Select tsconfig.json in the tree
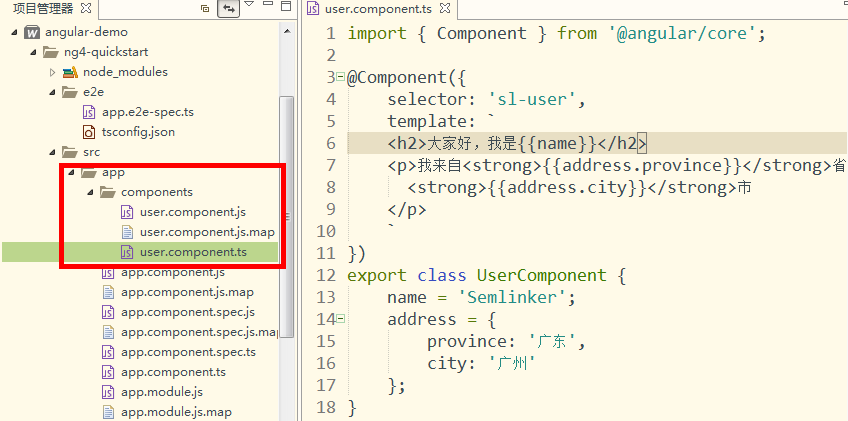This screenshot has height=421, width=848. point(138,132)
